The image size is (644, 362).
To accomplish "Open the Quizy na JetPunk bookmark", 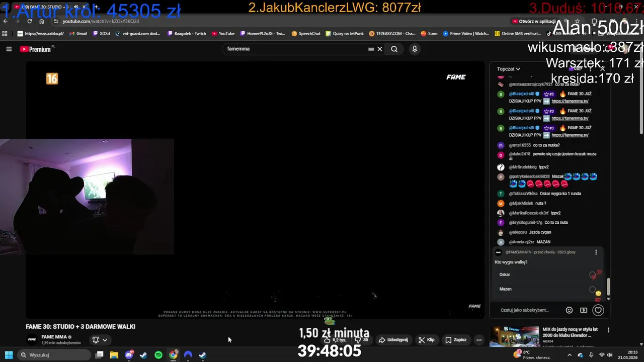I will pyautogui.click(x=345, y=34).
